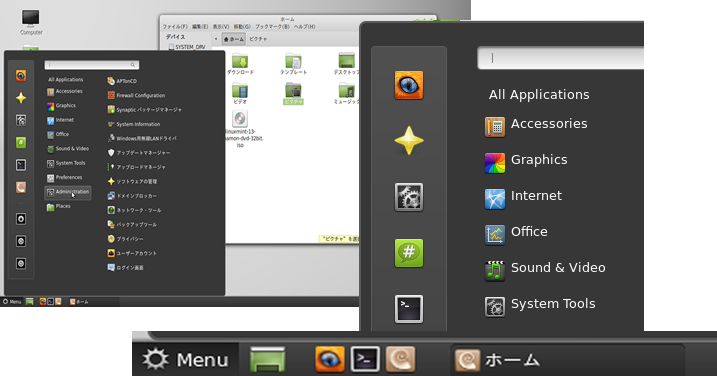Select Preferences category in the small menu
717x376 pixels.
point(64,177)
